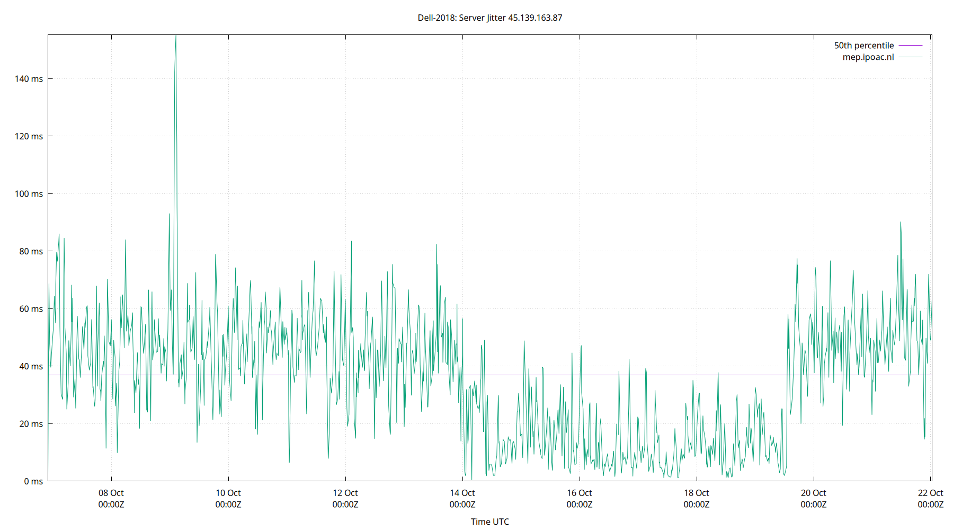Click the '80 ms' y-axis label

point(31,251)
